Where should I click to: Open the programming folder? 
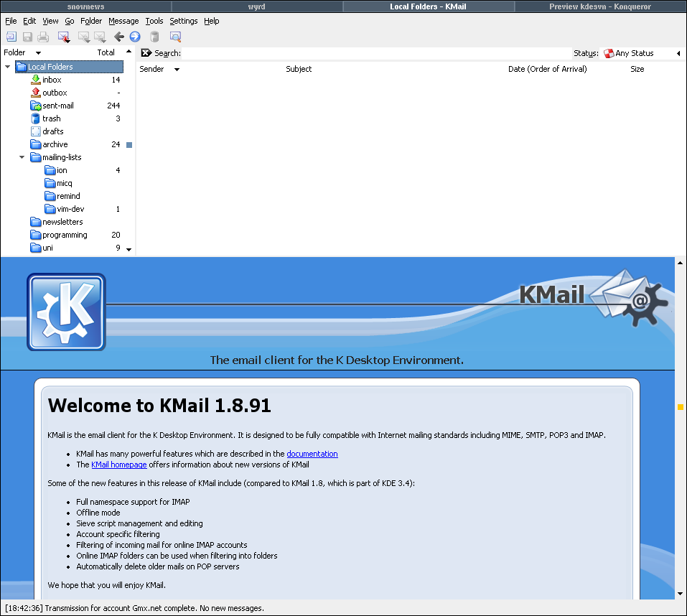(x=65, y=235)
